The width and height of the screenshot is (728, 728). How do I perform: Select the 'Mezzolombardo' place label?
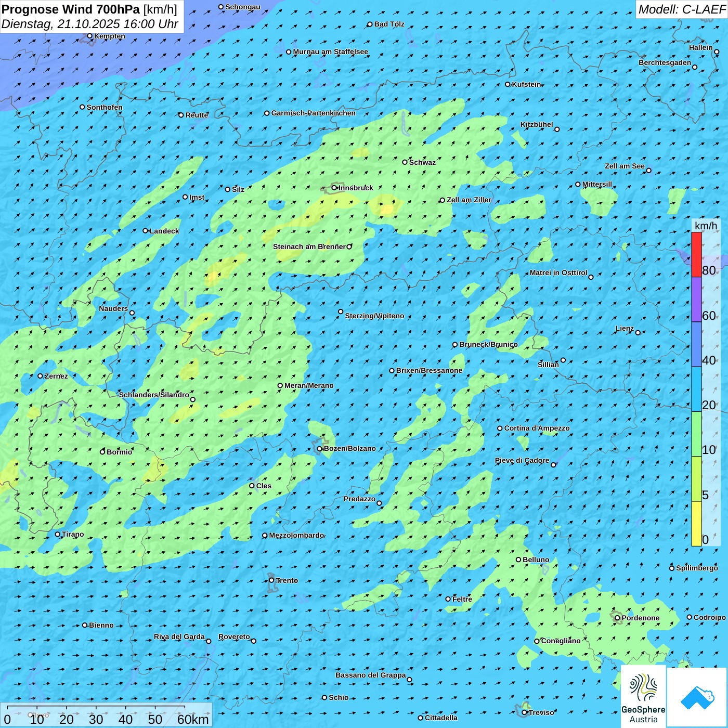pos(296,536)
